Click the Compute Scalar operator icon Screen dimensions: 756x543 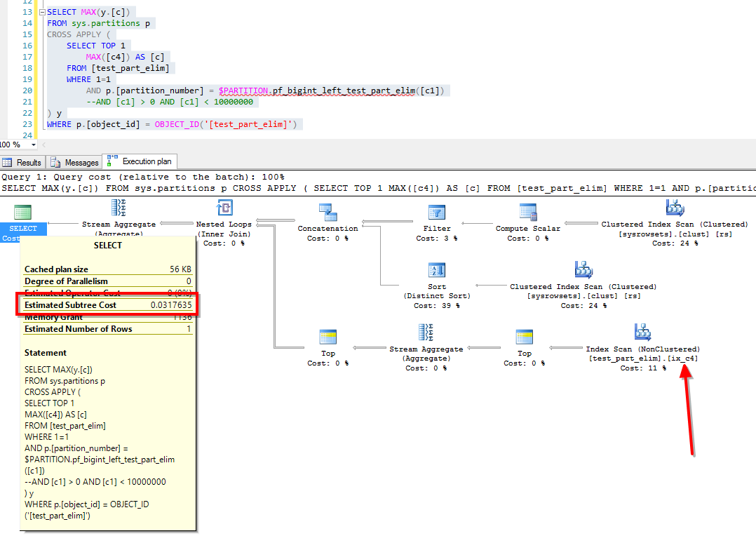(527, 211)
